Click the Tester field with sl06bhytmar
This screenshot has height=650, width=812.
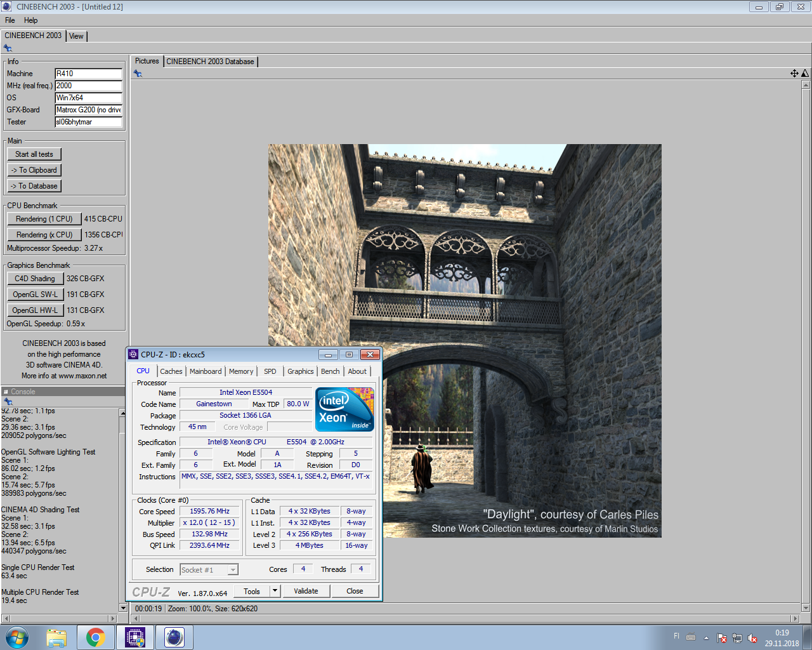88,122
